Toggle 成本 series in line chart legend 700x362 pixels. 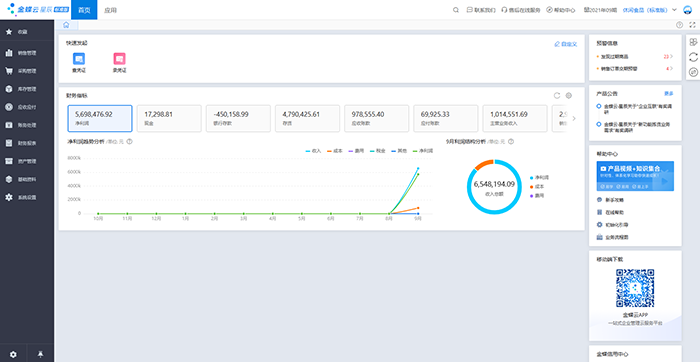(334, 151)
